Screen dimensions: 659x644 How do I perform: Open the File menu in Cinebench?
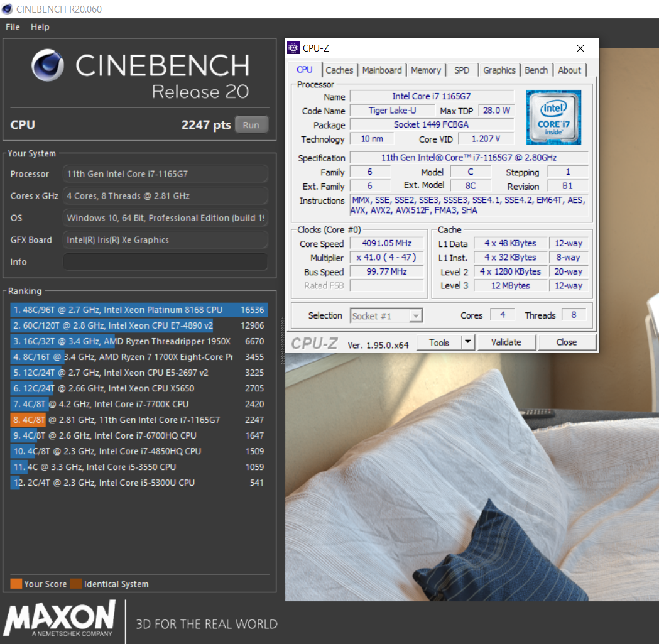[13, 27]
